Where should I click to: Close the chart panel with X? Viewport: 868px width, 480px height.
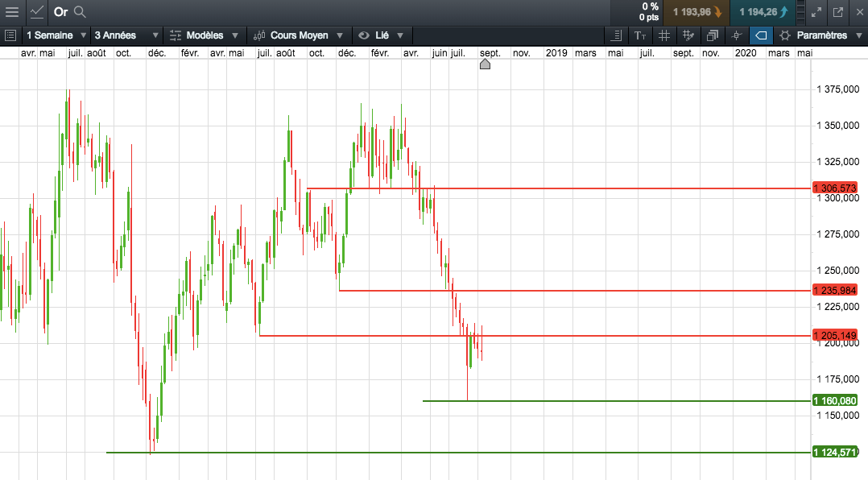[x=860, y=12]
